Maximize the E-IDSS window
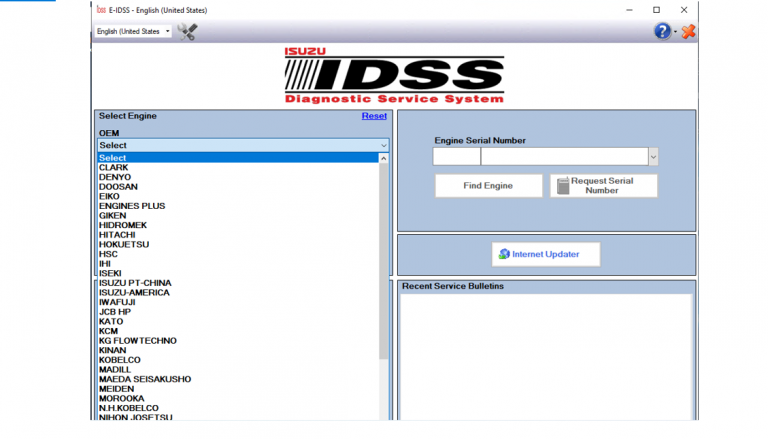 pos(656,10)
